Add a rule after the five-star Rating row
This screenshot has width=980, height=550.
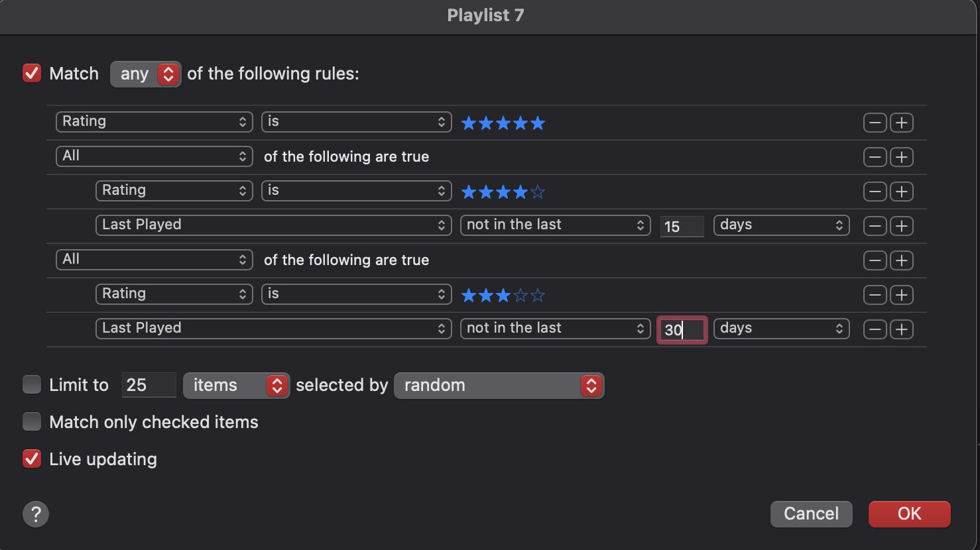[901, 123]
